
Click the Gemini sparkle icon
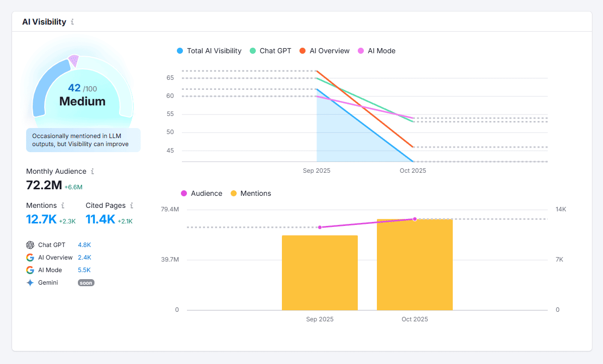tap(31, 282)
